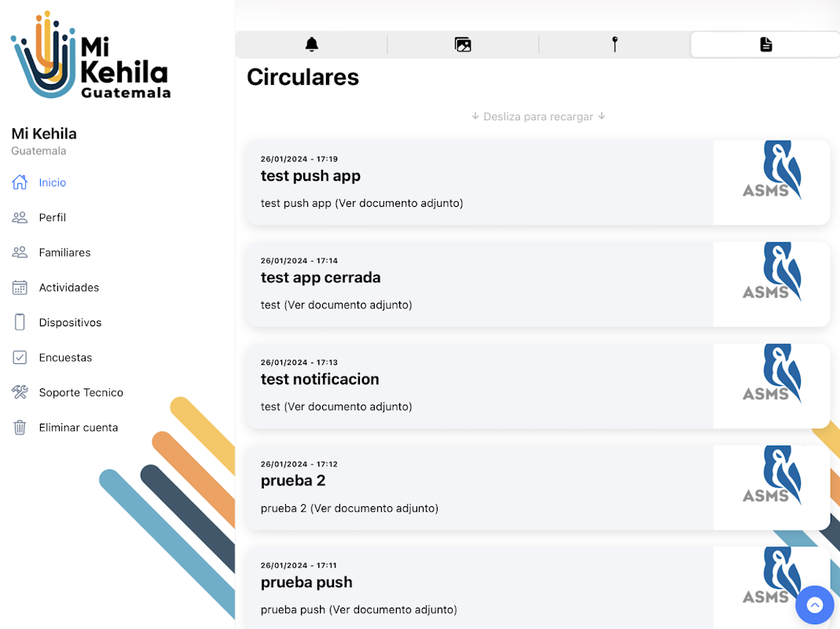Click the Eliminar cuenta trash icon

pos(20,428)
